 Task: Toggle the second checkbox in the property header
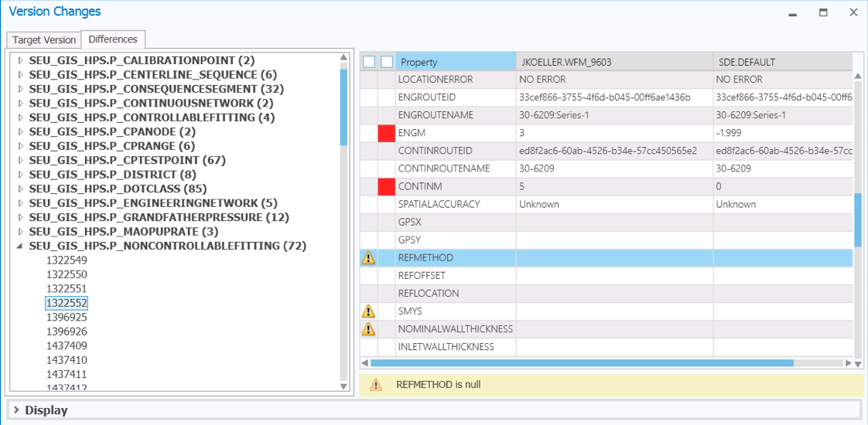pyautogui.click(x=387, y=62)
